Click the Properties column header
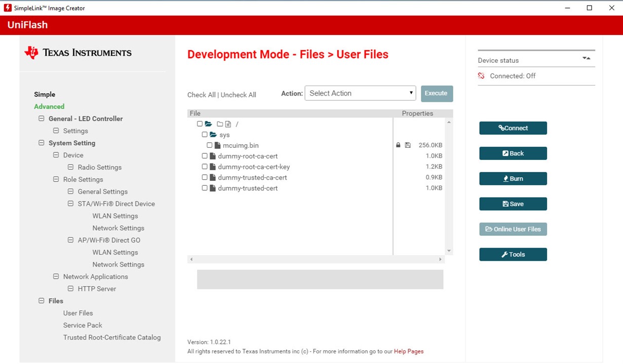 click(x=417, y=113)
